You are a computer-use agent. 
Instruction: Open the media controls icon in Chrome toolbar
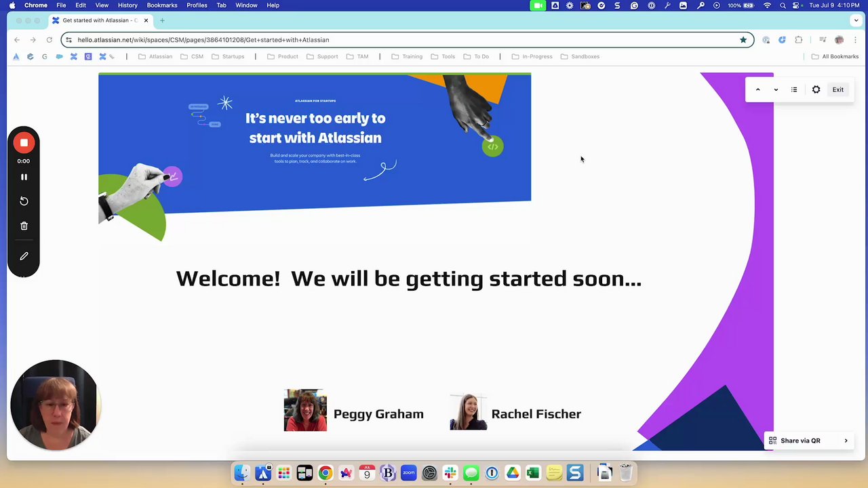click(x=823, y=40)
